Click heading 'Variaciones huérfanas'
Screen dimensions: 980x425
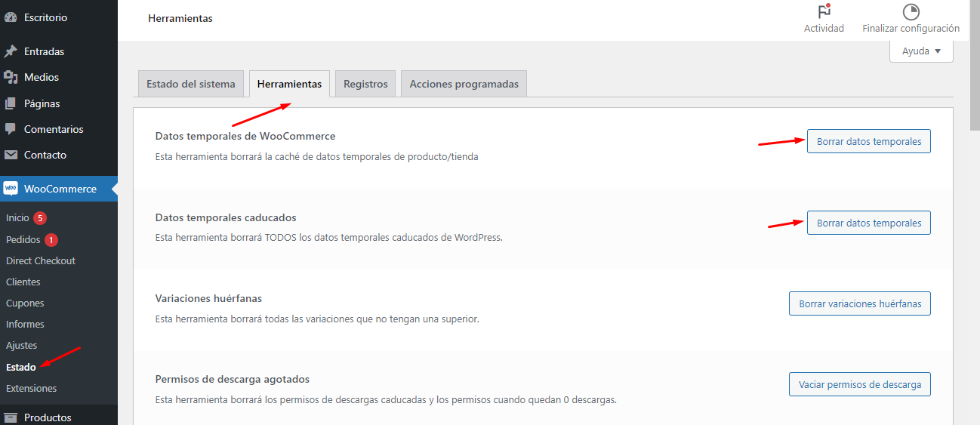[208, 298]
